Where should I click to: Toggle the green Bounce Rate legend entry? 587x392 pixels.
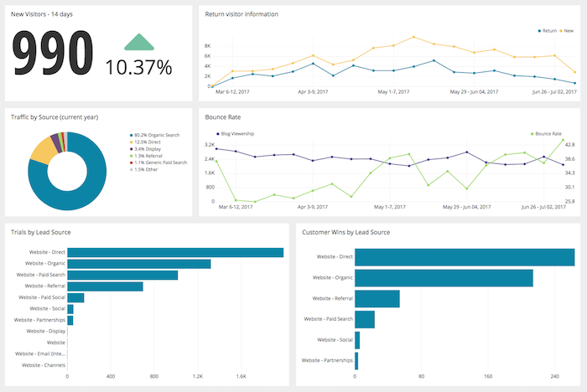[x=546, y=133]
